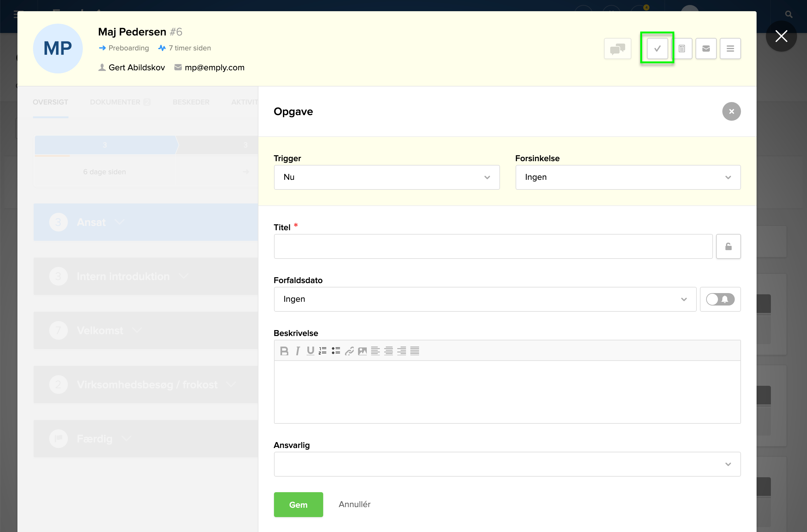807x532 pixels.
Task: Switch to the Beskeder tab
Action: (x=191, y=102)
